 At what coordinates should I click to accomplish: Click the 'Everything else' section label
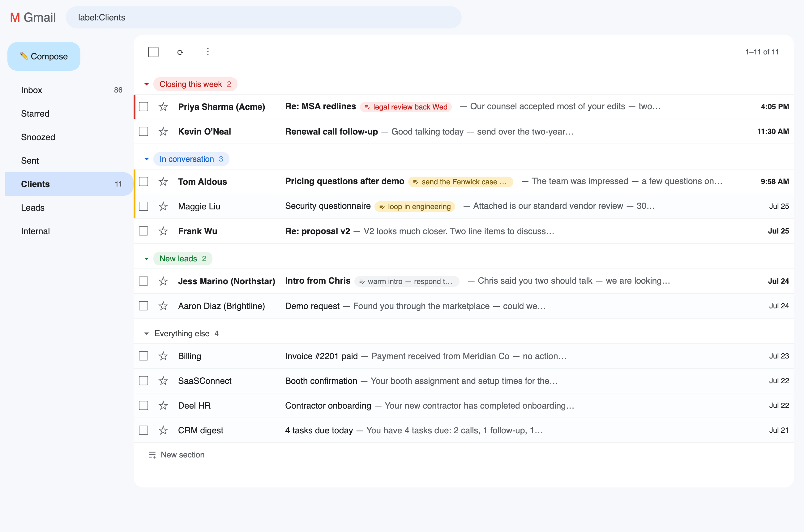[186, 334]
